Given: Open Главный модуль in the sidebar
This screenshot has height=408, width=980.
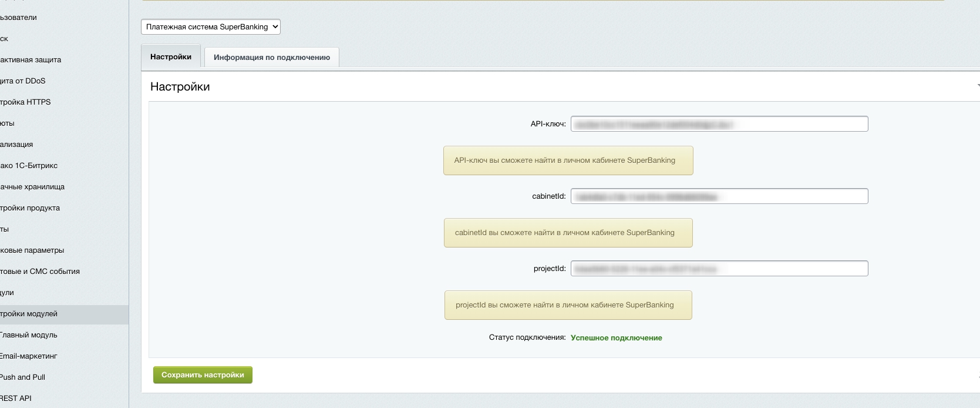Looking at the screenshot, I should click(x=29, y=335).
